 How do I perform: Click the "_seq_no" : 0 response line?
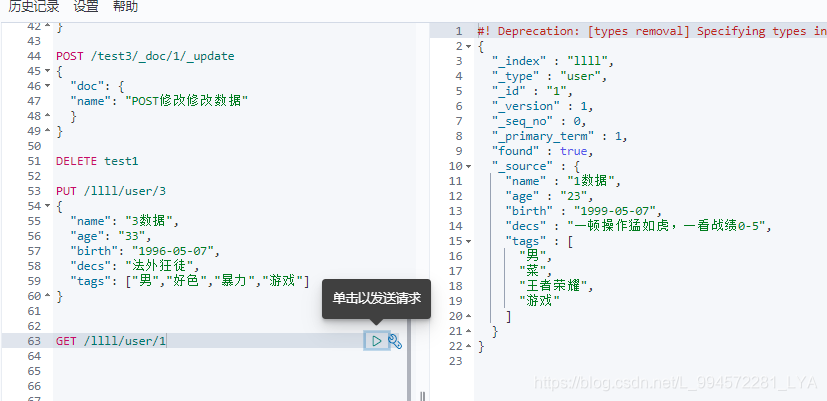[539, 121]
